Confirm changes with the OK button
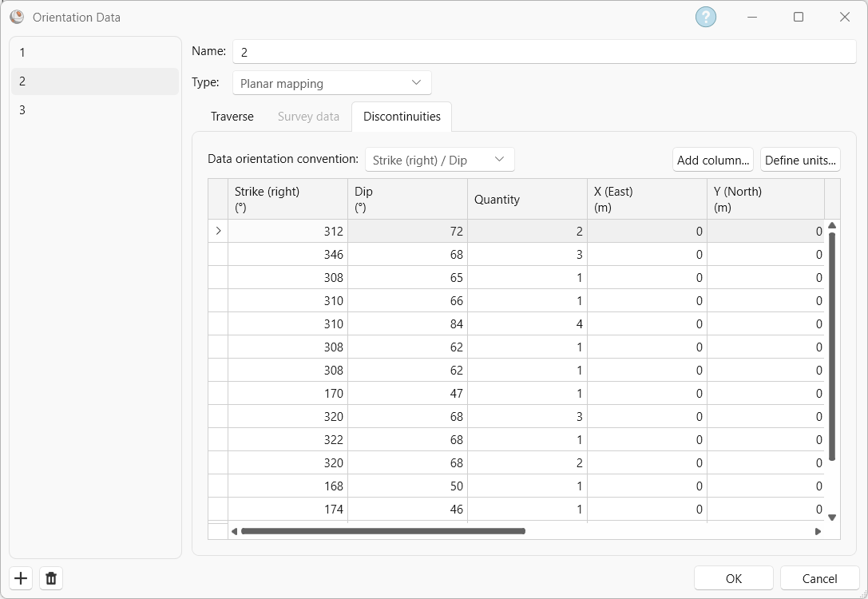868x599 pixels. (732, 577)
